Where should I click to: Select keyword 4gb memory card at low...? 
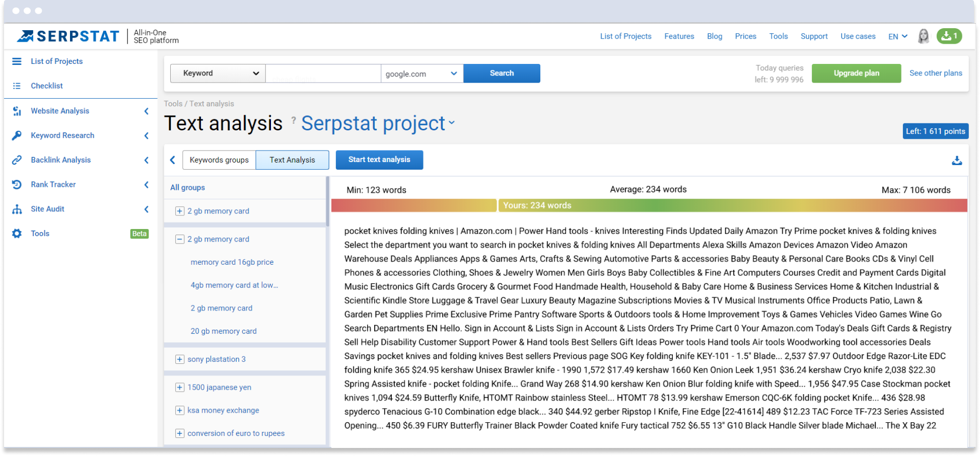point(234,285)
